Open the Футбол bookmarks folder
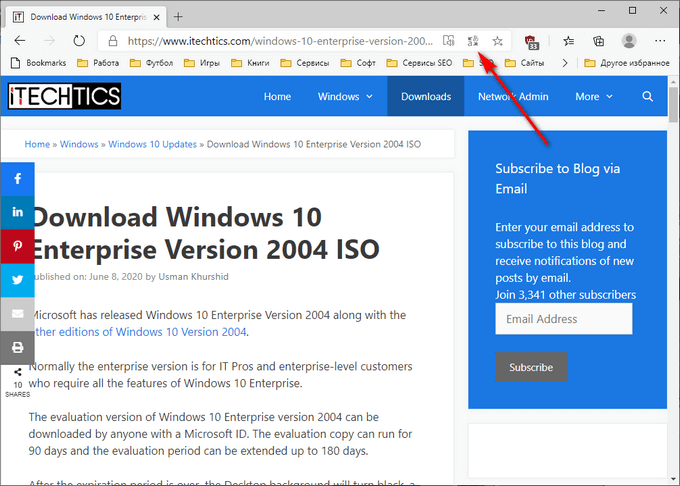Viewport: 680px width, 486px height. [x=152, y=63]
